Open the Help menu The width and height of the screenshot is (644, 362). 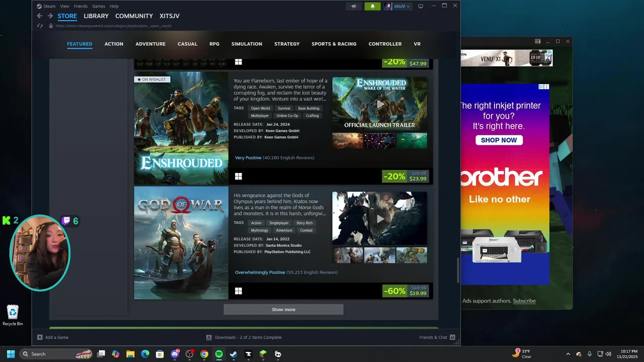(114, 6)
